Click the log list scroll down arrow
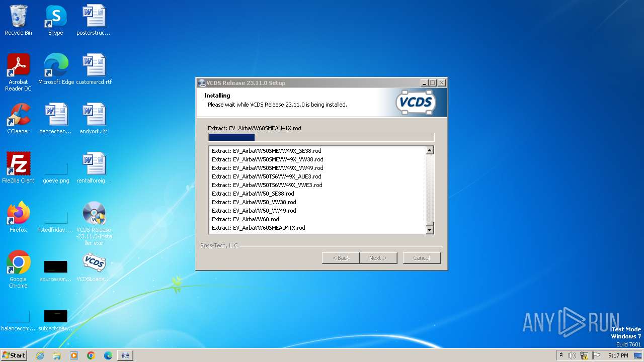The height and width of the screenshot is (362, 644). click(x=429, y=230)
